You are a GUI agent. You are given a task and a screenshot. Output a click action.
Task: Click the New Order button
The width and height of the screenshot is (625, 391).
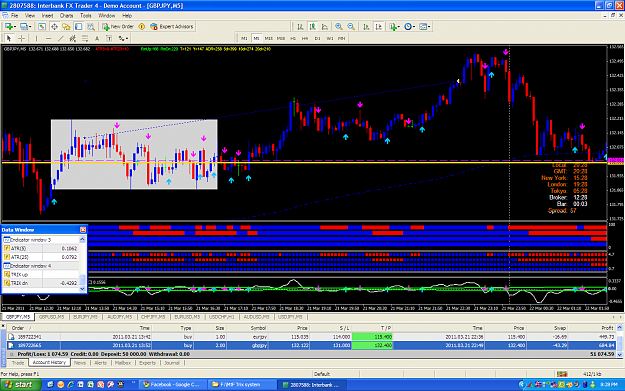point(118,26)
